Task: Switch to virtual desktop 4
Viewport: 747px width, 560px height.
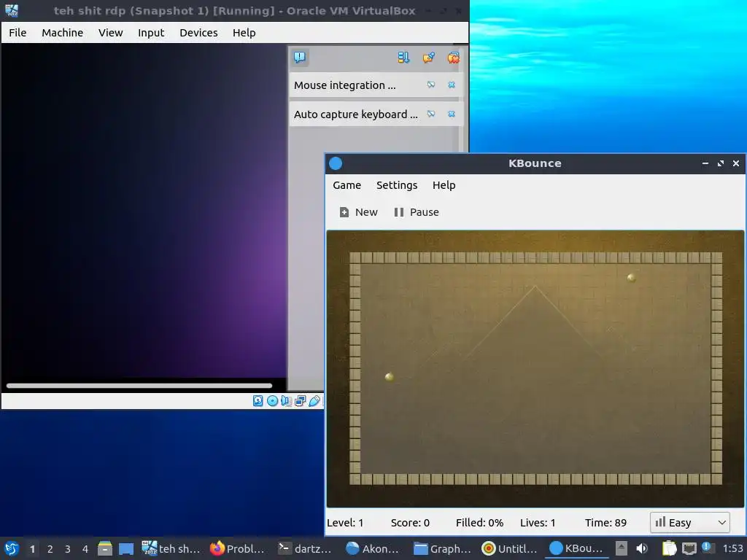Action: tap(85, 549)
